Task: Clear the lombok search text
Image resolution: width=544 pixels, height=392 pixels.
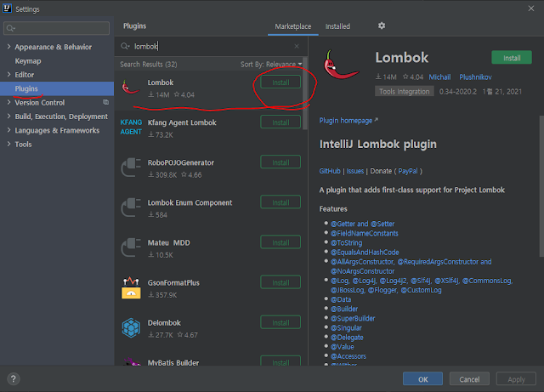Action: point(297,46)
